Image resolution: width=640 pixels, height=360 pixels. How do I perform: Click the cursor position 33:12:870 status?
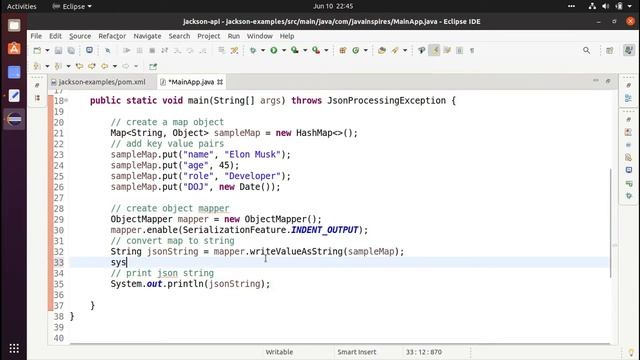[x=424, y=352]
